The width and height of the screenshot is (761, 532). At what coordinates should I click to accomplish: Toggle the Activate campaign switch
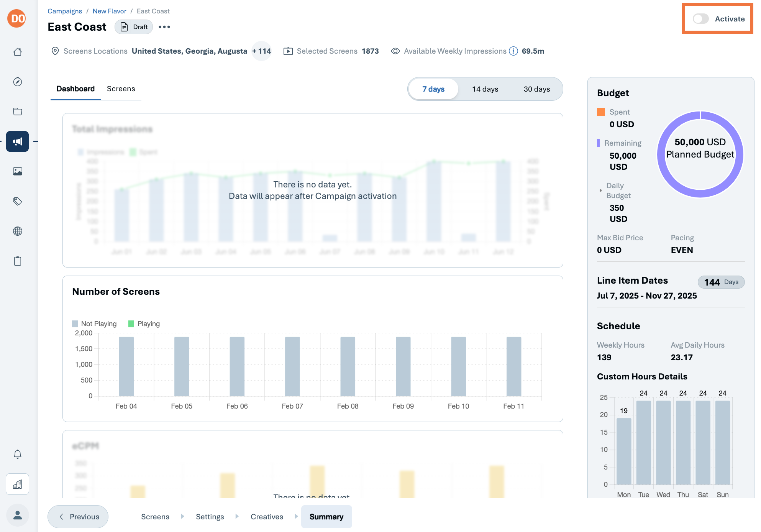tap(701, 19)
